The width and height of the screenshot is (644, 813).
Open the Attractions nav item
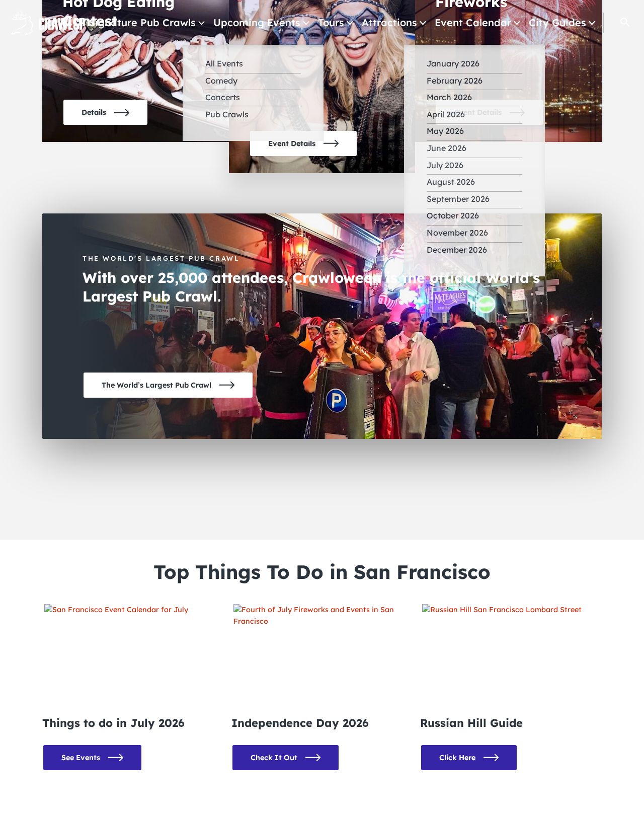coord(389,23)
